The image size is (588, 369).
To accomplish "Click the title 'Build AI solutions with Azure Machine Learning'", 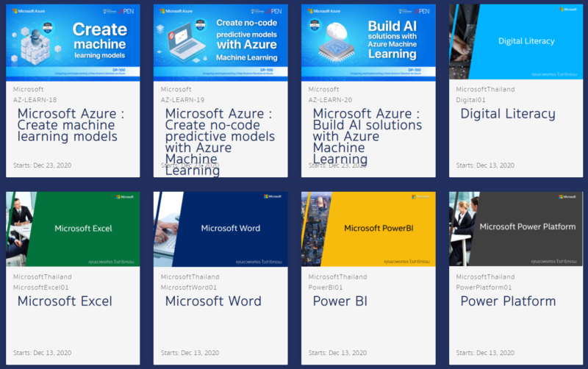I will coord(367,136).
